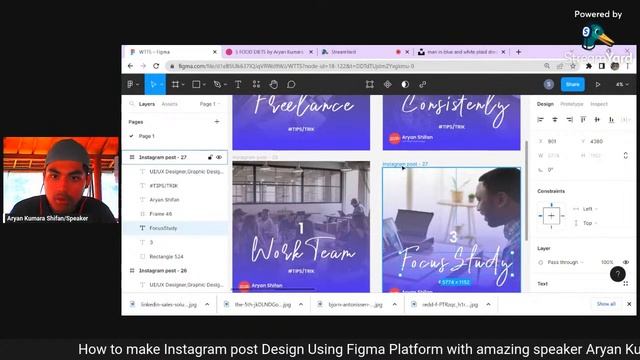640x360 pixels.
Task: Toggle lock on Instagram post - 27 layer
Action: (x=210, y=157)
